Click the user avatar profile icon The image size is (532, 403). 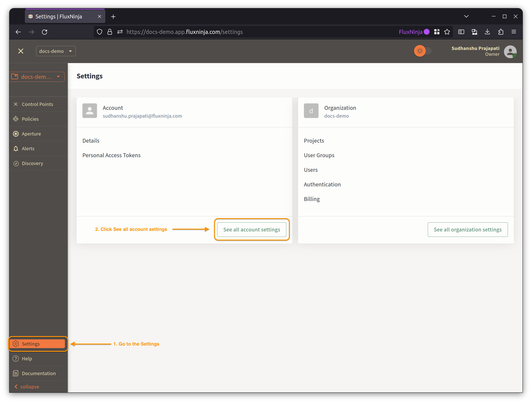click(x=510, y=51)
